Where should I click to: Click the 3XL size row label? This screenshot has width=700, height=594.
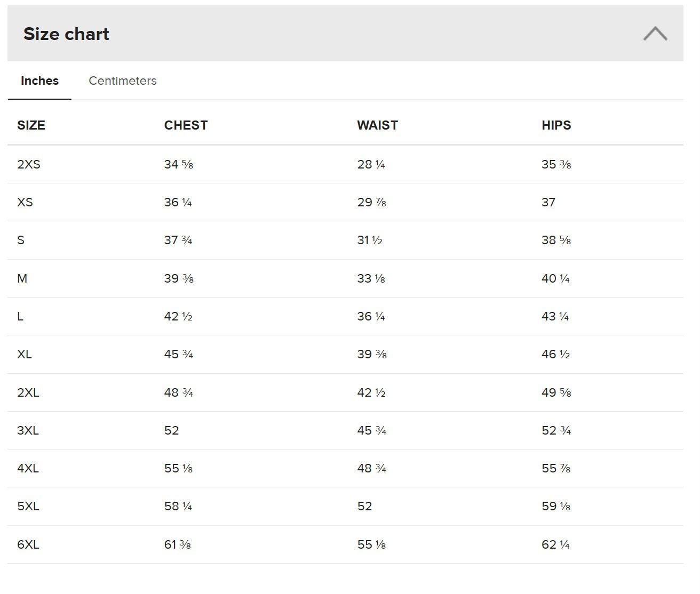pyautogui.click(x=28, y=431)
